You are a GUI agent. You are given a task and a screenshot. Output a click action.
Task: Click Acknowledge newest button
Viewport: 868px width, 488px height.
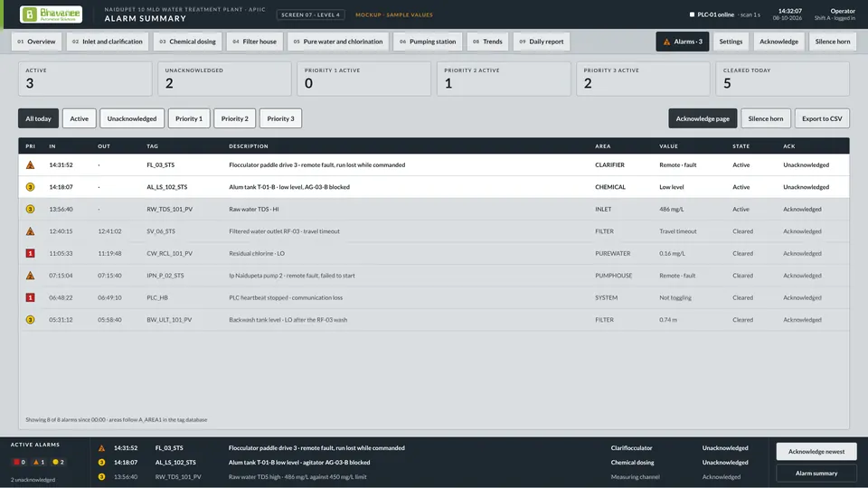coord(816,452)
